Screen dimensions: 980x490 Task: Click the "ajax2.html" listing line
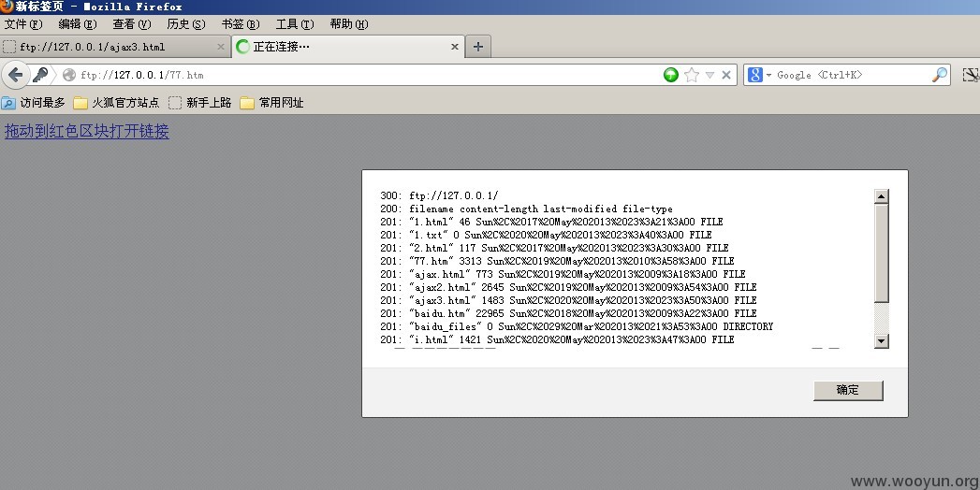point(568,287)
